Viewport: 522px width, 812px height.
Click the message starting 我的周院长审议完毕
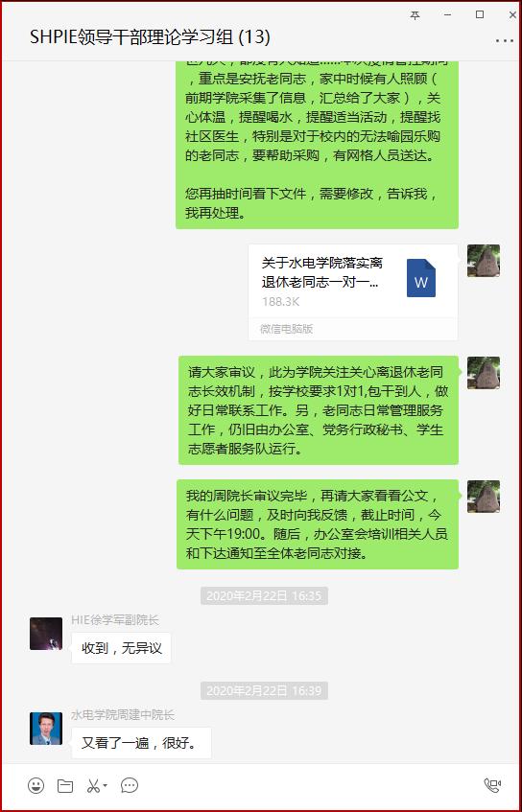coord(318,524)
